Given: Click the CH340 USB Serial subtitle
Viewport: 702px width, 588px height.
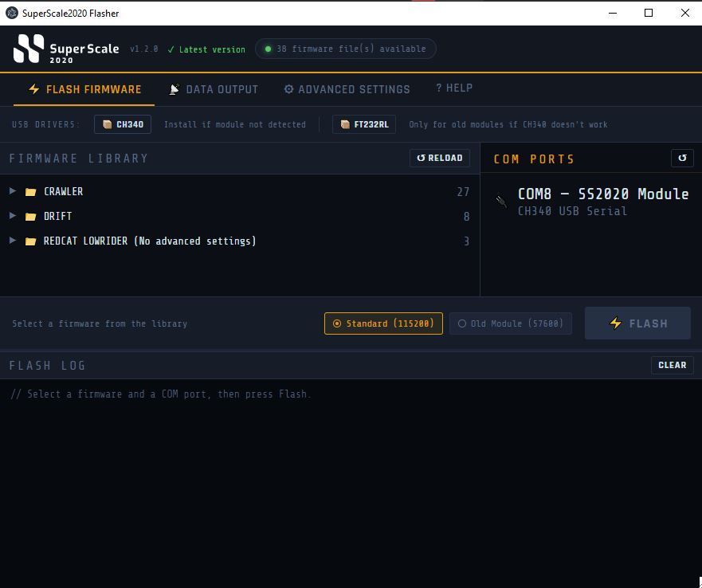Looking at the screenshot, I should [572, 211].
